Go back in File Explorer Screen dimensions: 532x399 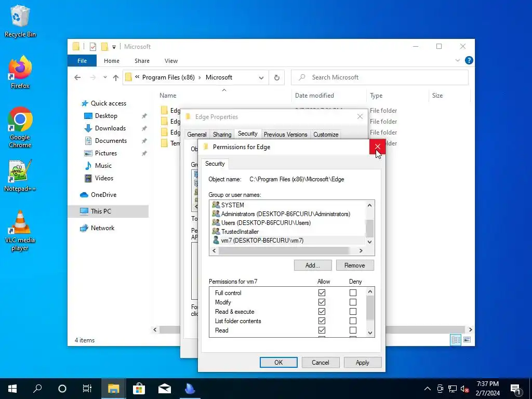pos(77,78)
